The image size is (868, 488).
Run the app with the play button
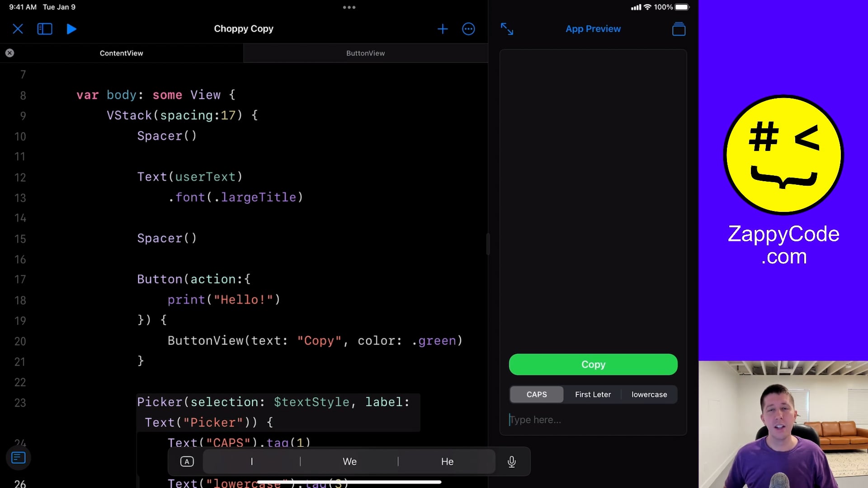click(71, 29)
